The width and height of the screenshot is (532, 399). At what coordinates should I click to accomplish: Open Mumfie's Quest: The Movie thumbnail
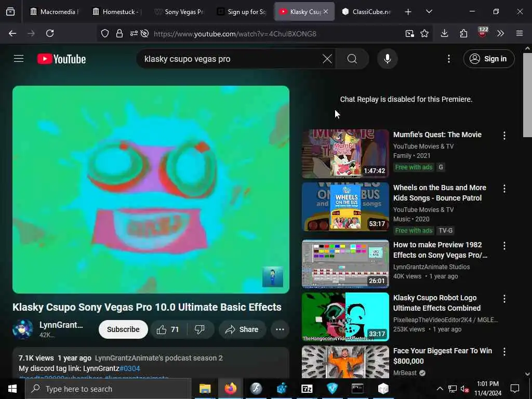tap(345, 154)
